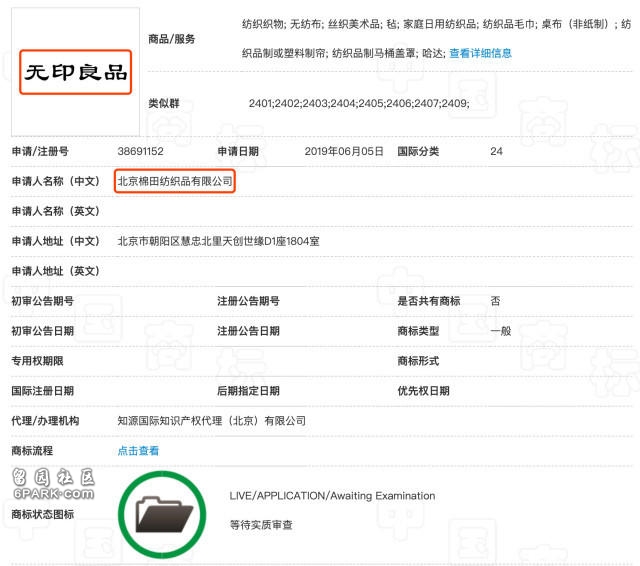This screenshot has width=640, height=566.
Task: Click the 商标流程 label
Action: (32, 451)
